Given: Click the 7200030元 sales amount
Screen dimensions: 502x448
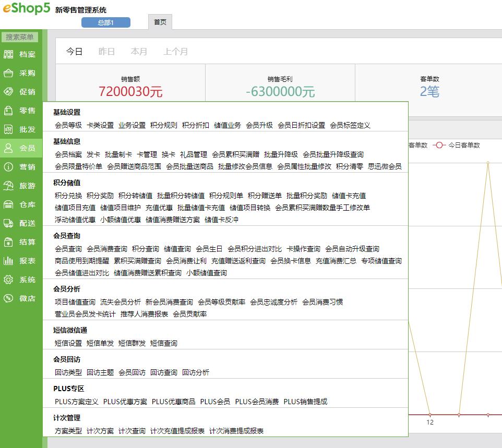Looking at the screenshot, I should [x=130, y=91].
